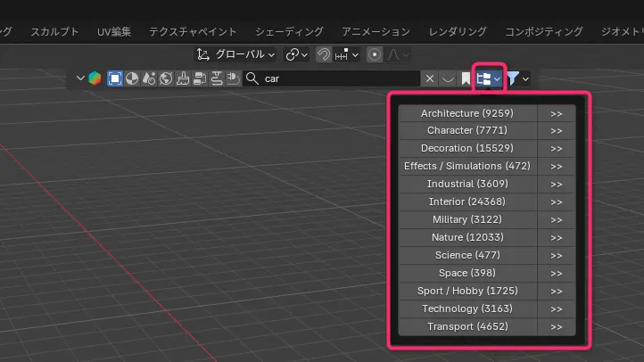Select the Architecture (9259) category

tap(467, 113)
